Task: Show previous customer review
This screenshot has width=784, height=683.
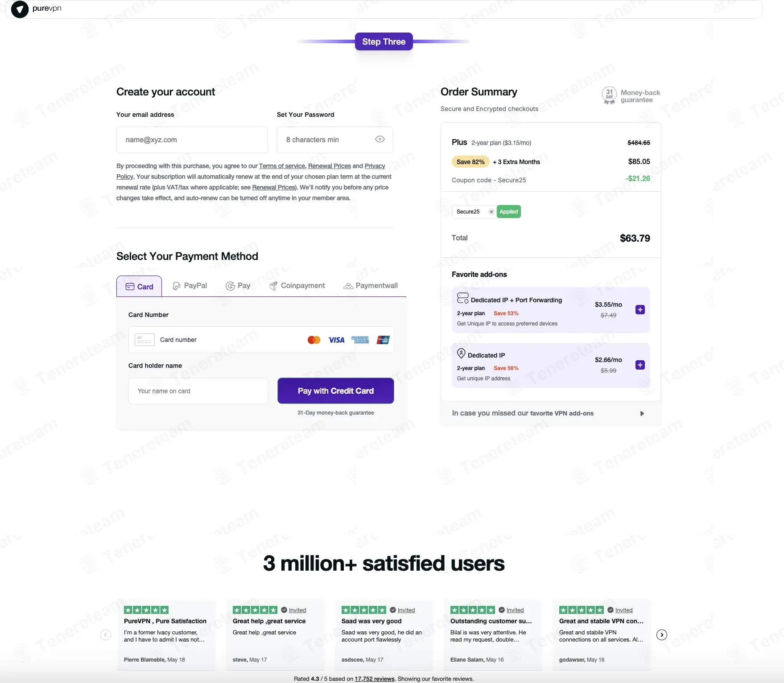Action: coord(106,635)
